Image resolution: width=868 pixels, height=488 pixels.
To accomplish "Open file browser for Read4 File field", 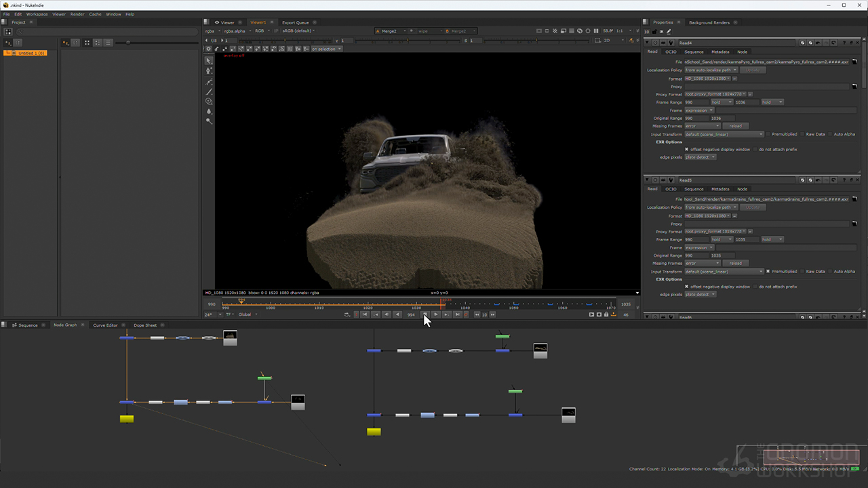I will (x=855, y=62).
